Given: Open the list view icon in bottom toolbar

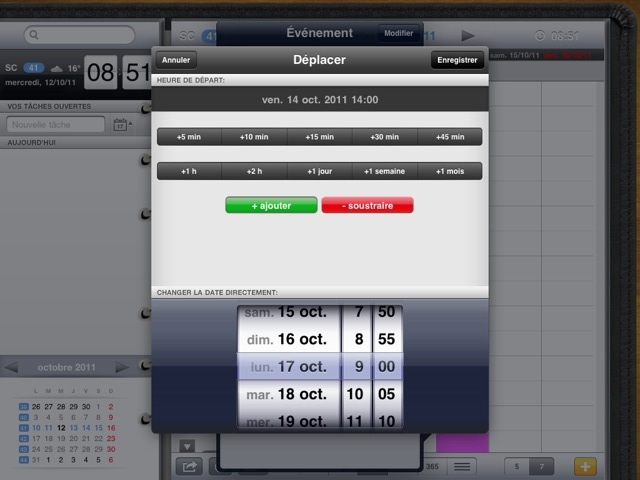Looking at the screenshot, I should (x=462, y=466).
